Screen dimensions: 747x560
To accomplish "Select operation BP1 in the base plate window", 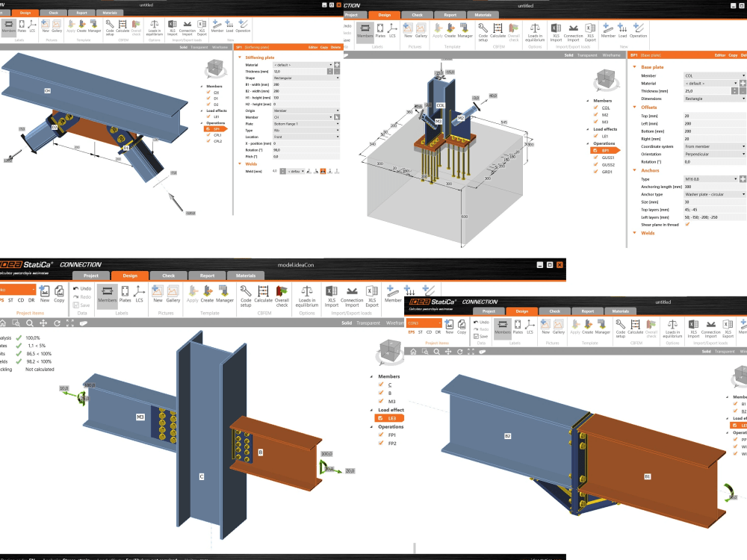I will coord(604,151).
